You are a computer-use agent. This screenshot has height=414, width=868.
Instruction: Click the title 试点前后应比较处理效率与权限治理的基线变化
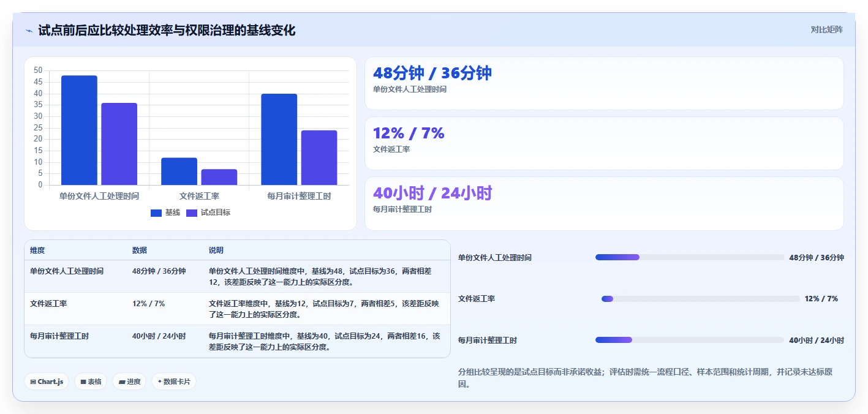pyautogui.click(x=167, y=30)
